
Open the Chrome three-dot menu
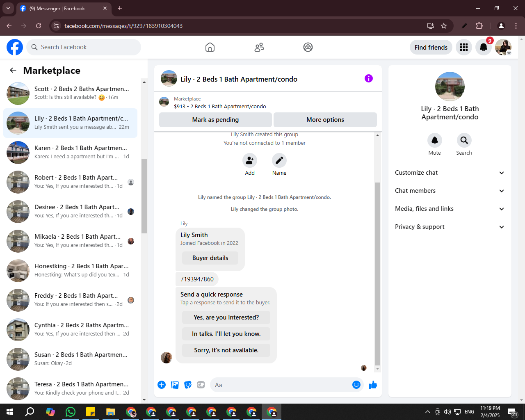516,26
